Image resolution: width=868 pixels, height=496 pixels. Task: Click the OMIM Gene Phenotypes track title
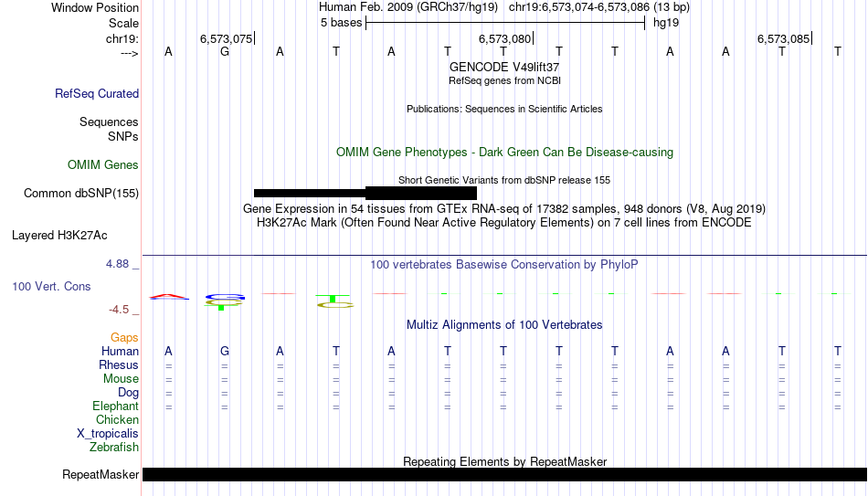(x=504, y=153)
